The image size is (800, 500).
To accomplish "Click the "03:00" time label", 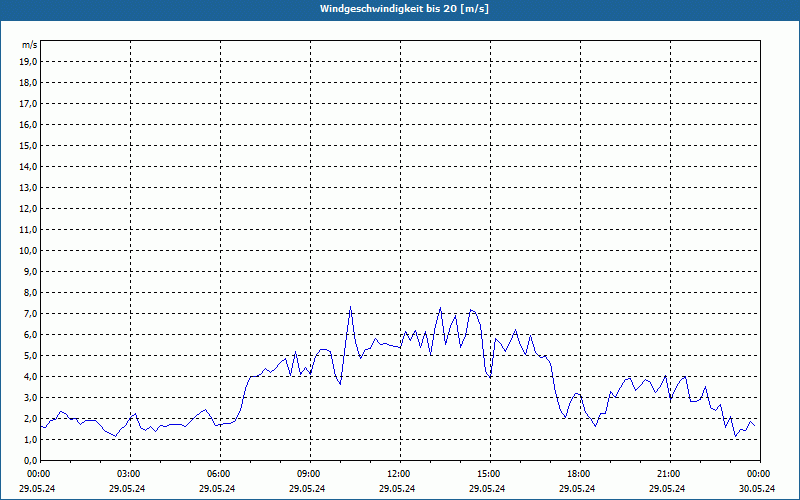I will pos(130,474).
